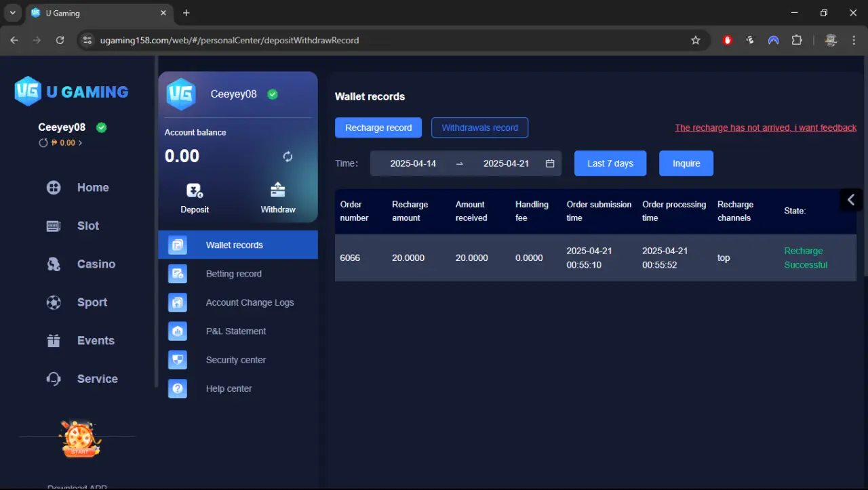Click order number 6066 cell
Screen dimensions: 868x490
(x=350, y=258)
